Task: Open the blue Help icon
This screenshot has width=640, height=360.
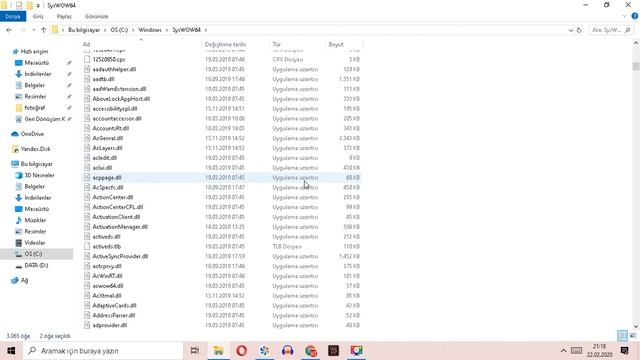Action: (x=635, y=16)
